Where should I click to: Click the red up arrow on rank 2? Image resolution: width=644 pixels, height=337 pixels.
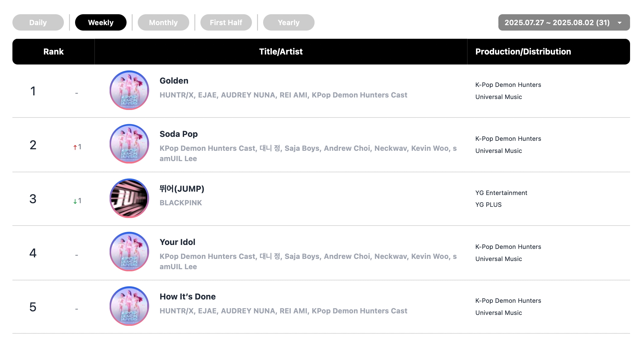[x=75, y=147]
